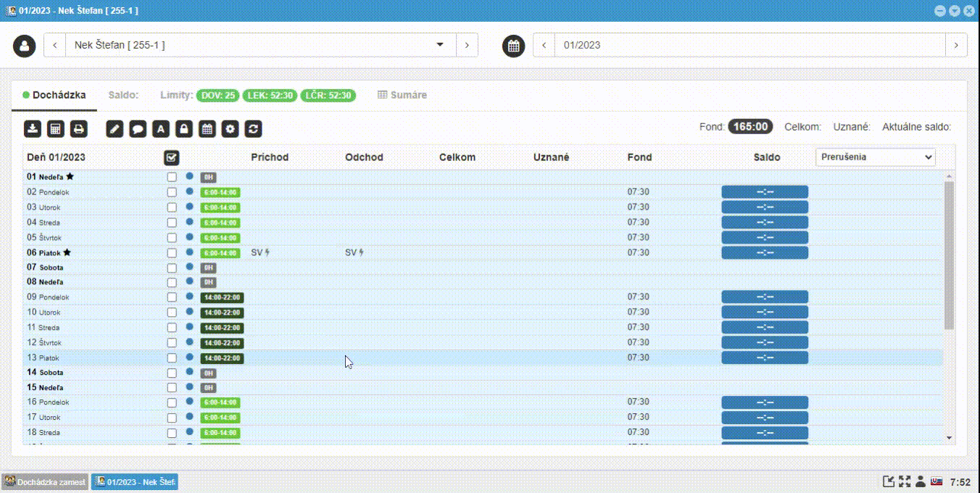The width and height of the screenshot is (980, 493).
Task: Expand the employee dropdown Nek Štefan
Action: [439, 45]
